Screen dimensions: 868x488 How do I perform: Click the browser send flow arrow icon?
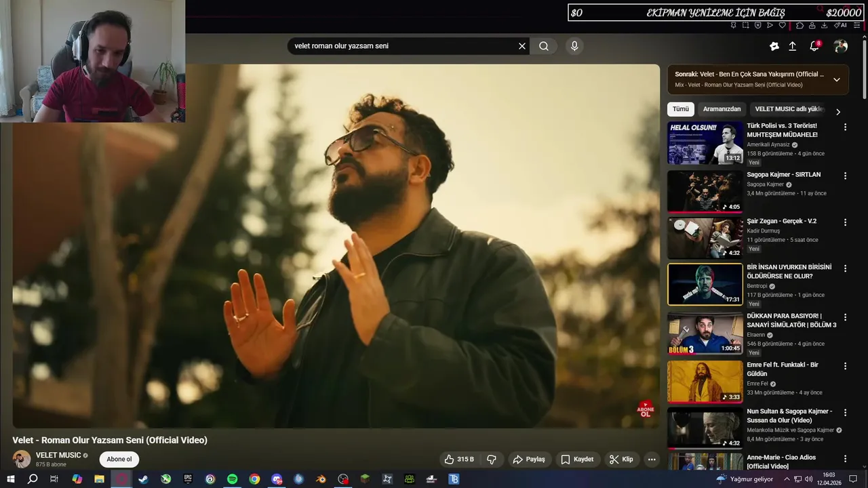[770, 25]
